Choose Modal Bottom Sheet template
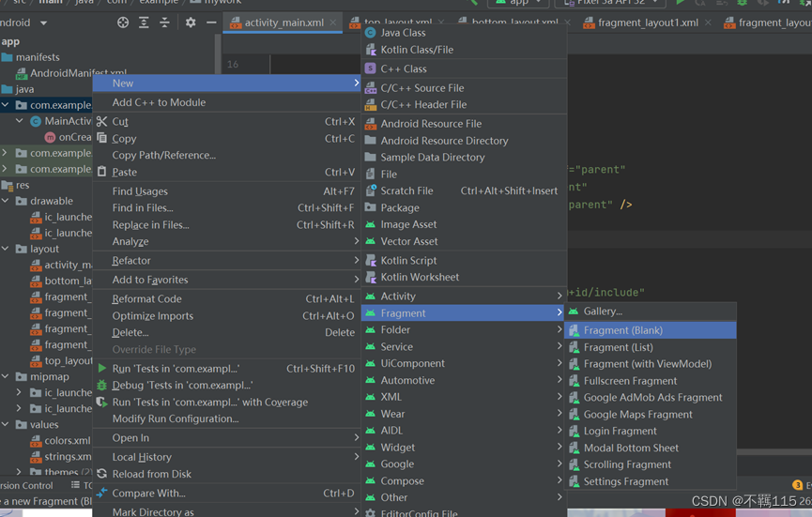This screenshot has width=812, height=517. [x=651, y=449]
